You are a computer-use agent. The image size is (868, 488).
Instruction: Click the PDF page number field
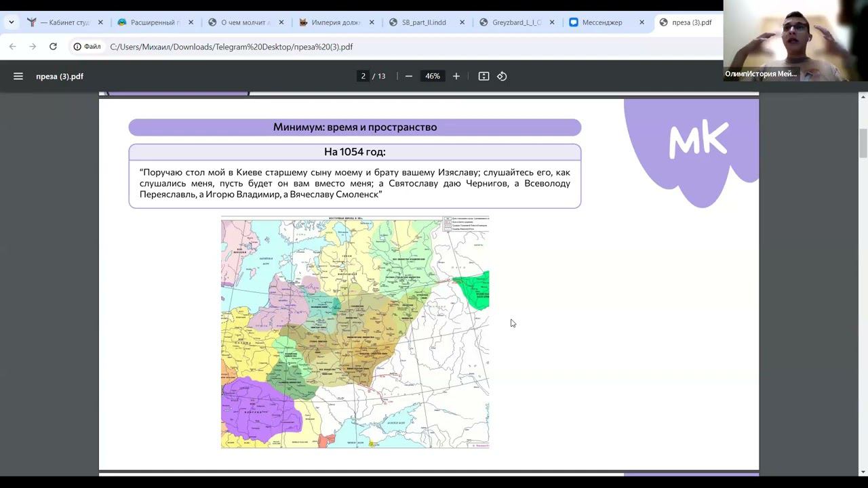363,77
